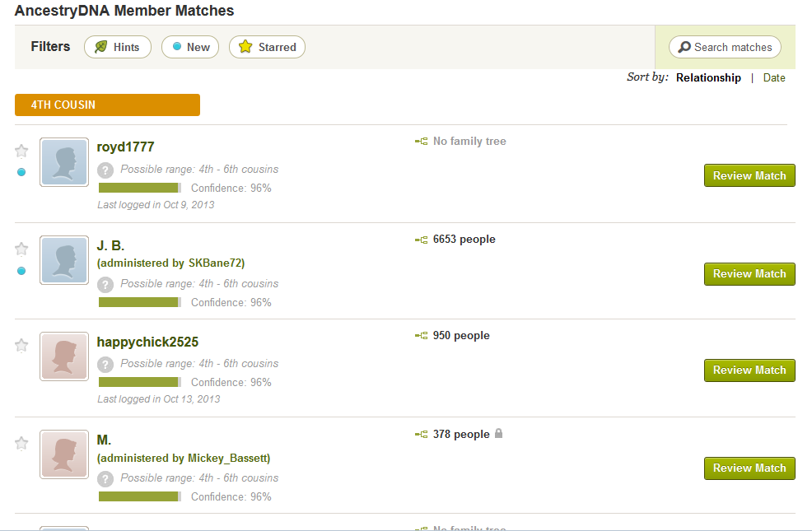
Task: Click the confidence bar for M.
Action: [140, 496]
